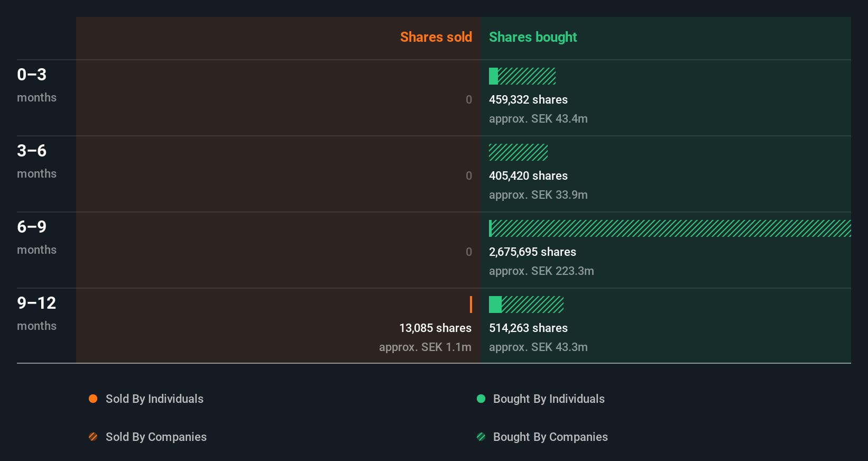Screen dimensions: 868x461
Task: Click the 6–9 months row label
Action: (36, 237)
